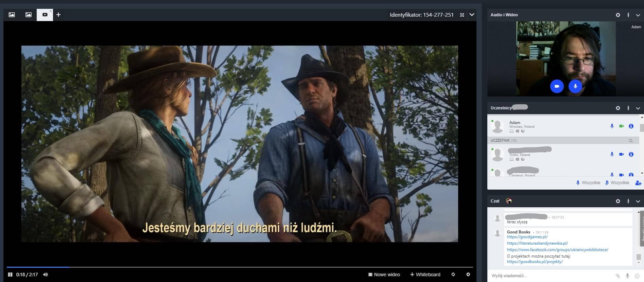Focus the Wyślij wiadomość chat input

(551, 276)
